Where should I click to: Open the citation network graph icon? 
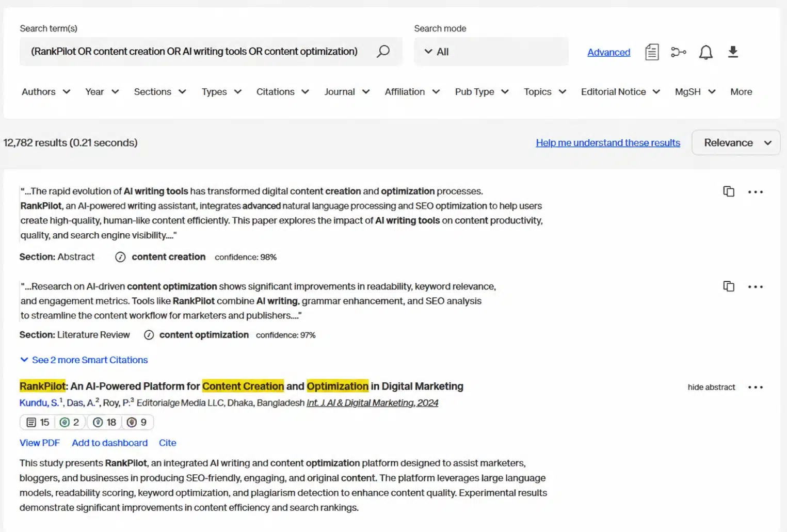coord(678,52)
